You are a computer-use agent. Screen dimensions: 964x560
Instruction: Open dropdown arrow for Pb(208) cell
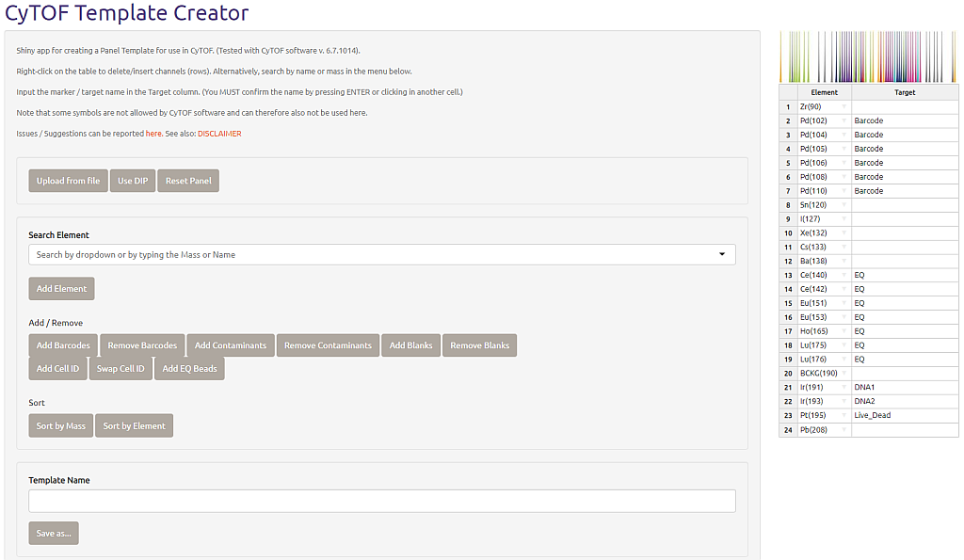point(844,430)
